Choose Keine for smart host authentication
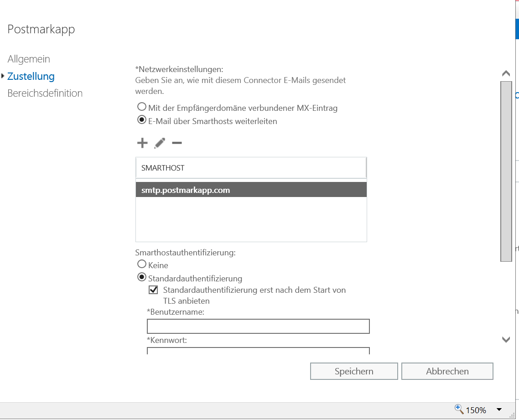The image size is (519, 420). pos(142,264)
